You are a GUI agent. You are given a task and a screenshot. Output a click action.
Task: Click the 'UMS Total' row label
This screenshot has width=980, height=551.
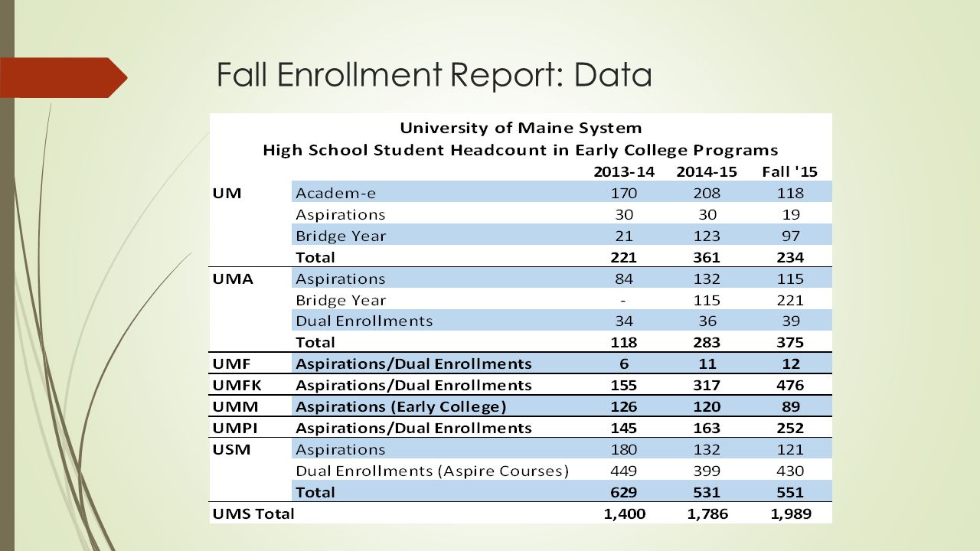click(x=253, y=514)
